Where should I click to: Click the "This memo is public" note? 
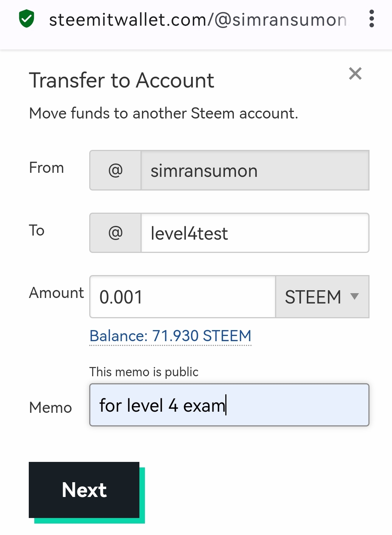pyautogui.click(x=144, y=372)
